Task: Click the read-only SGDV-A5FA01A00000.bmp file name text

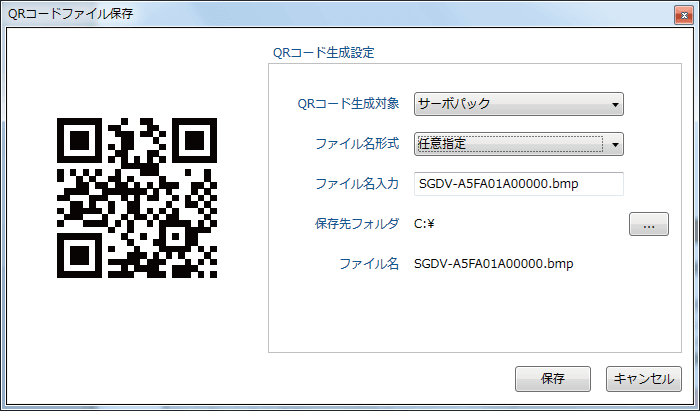Action: tap(494, 264)
